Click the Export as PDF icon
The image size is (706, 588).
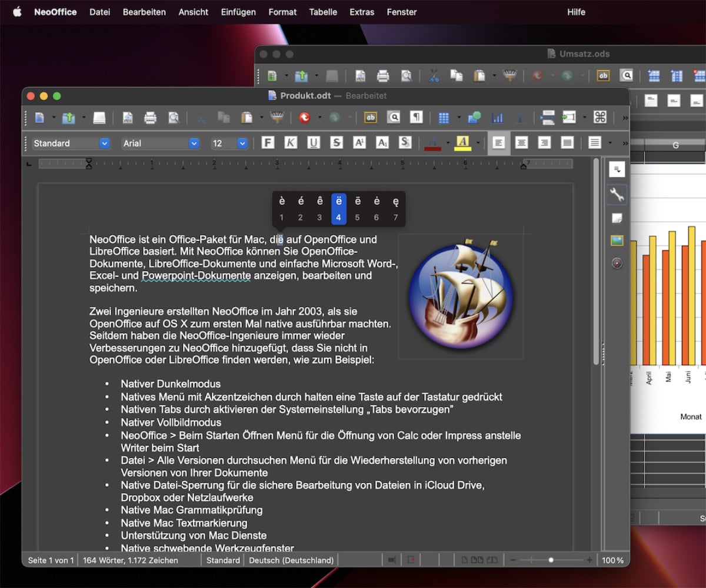coord(127,118)
